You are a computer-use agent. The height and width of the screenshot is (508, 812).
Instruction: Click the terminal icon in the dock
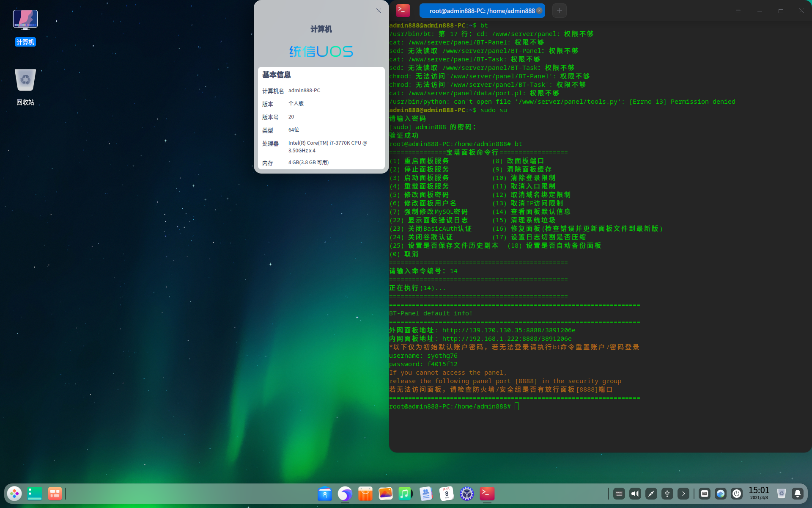(487, 494)
